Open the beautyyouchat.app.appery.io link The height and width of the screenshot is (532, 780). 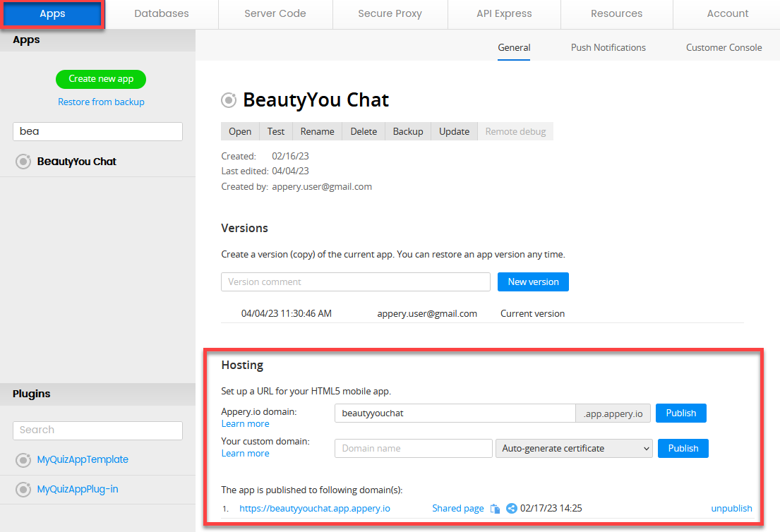(315, 509)
